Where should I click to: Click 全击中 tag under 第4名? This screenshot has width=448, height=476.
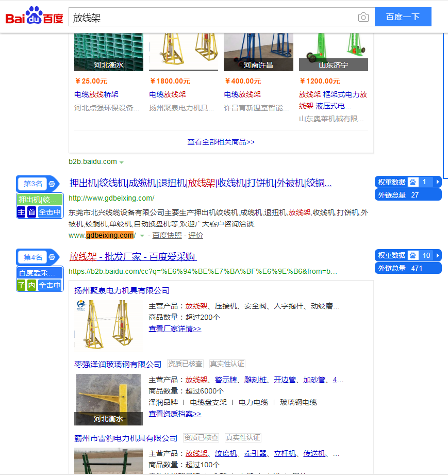(50, 285)
